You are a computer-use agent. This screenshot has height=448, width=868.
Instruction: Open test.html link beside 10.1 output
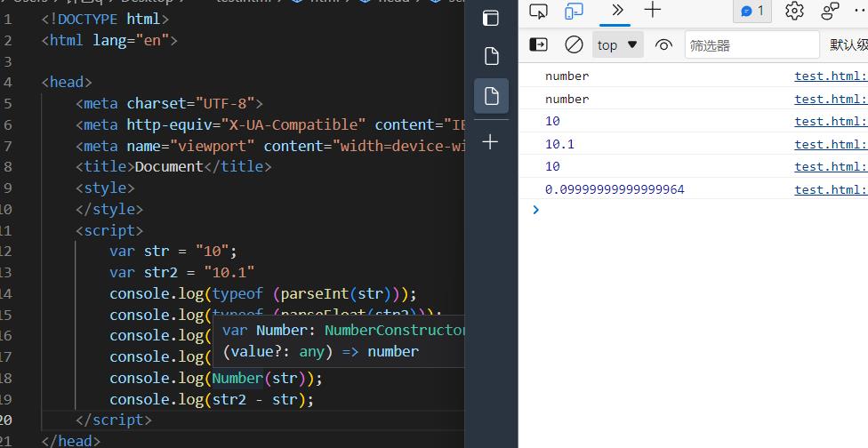pos(831,144)
